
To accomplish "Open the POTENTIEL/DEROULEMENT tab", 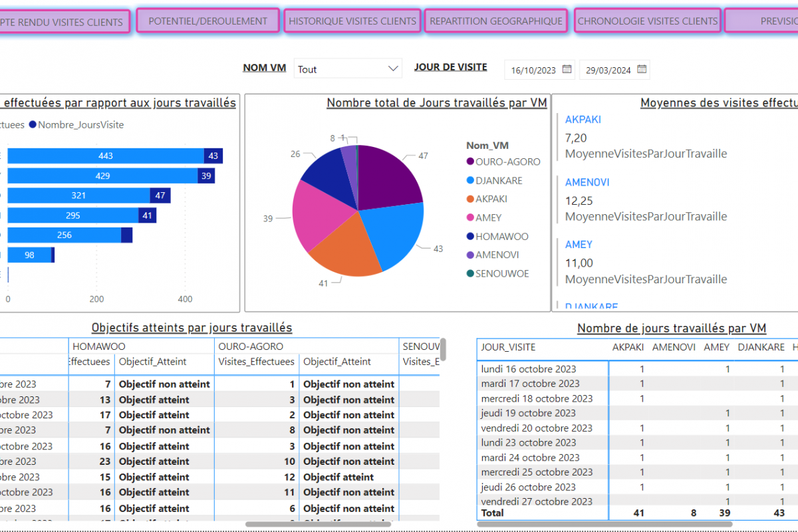I will [207, 21].
